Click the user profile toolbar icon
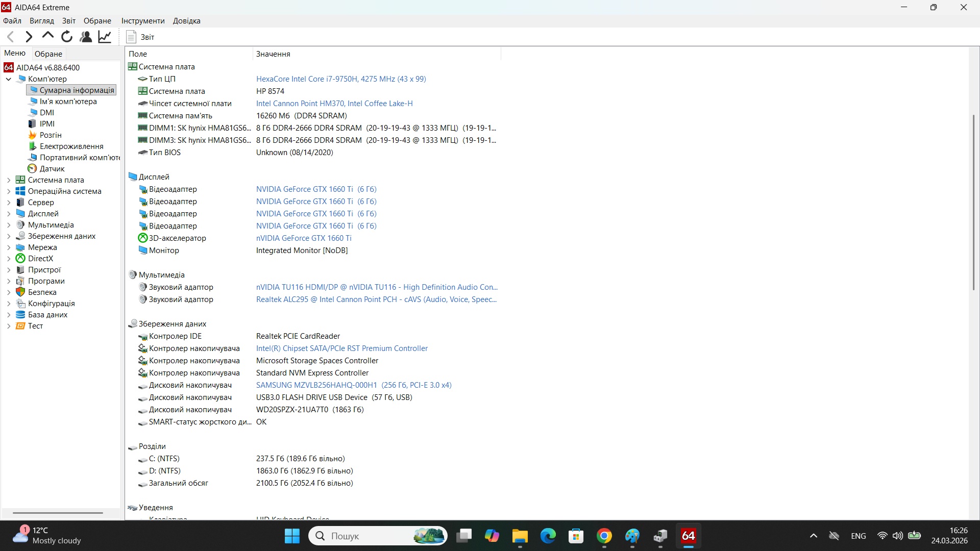 85,36
